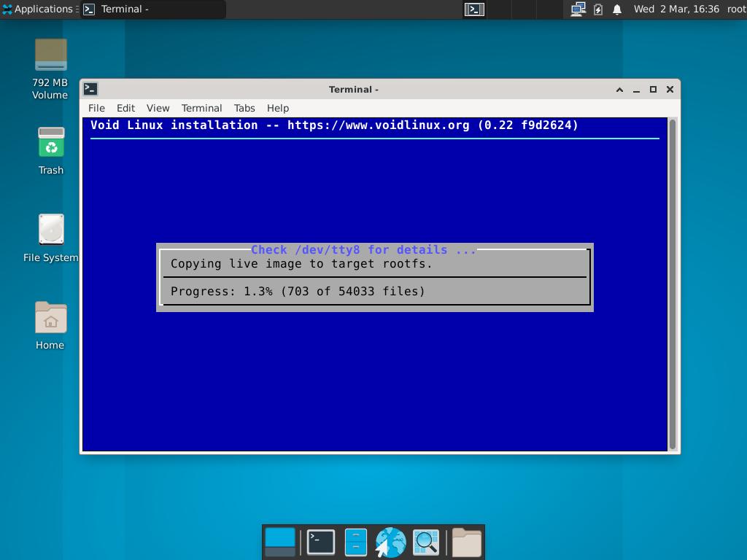Click the Show Desktop dock icon
Screen dimensions: 747x560
pos(280,542)
